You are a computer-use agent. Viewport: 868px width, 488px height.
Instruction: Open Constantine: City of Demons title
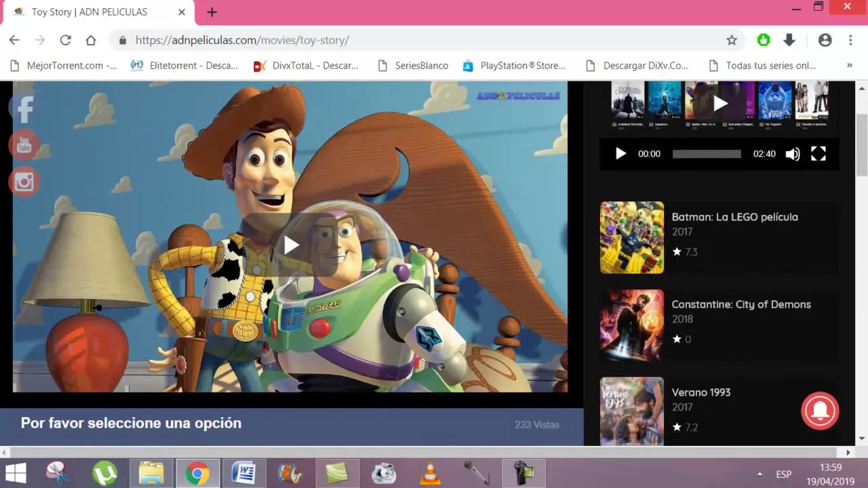coord(741,304)
